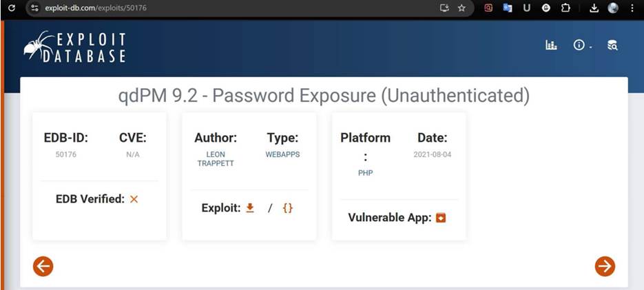644x290 pixels.
Task: Go to previous exploit with left arrow
Action: pyautogui.click(x=43, y=266)
